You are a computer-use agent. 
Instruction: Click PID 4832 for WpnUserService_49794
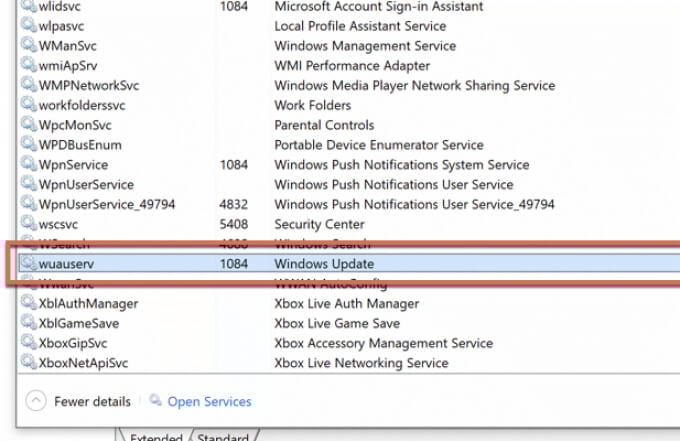click(234, 204)
